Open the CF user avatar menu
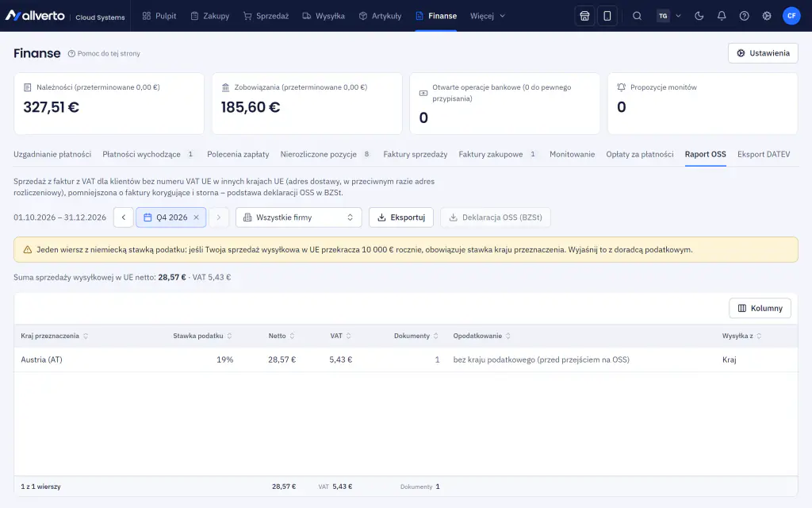The height and width of the screenshot is (508, 812). pos(791,16)
